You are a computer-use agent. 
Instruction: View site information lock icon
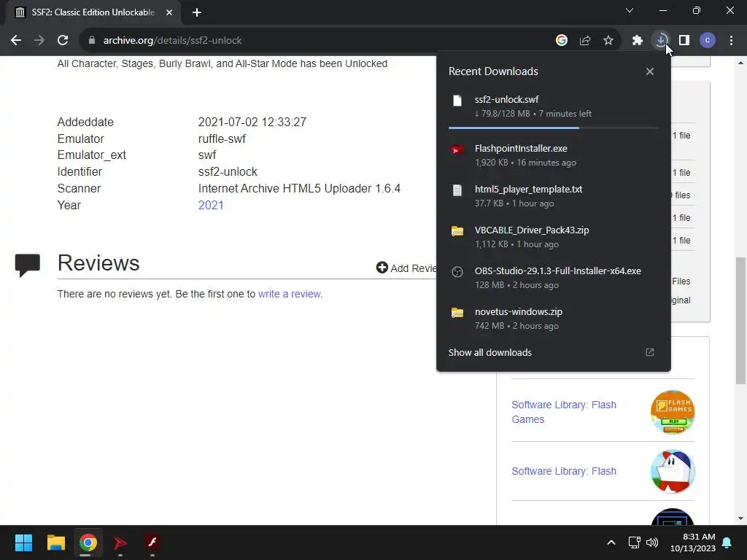(x=92, y=41)
